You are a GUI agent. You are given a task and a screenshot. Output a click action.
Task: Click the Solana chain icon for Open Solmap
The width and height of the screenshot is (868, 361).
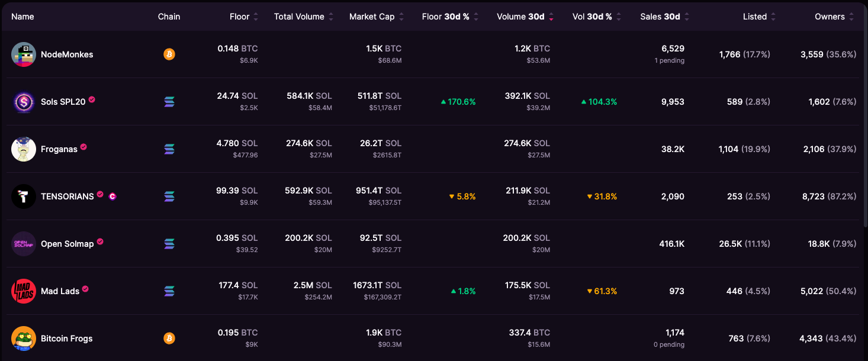pyautogui.click(x=169, y=244)
